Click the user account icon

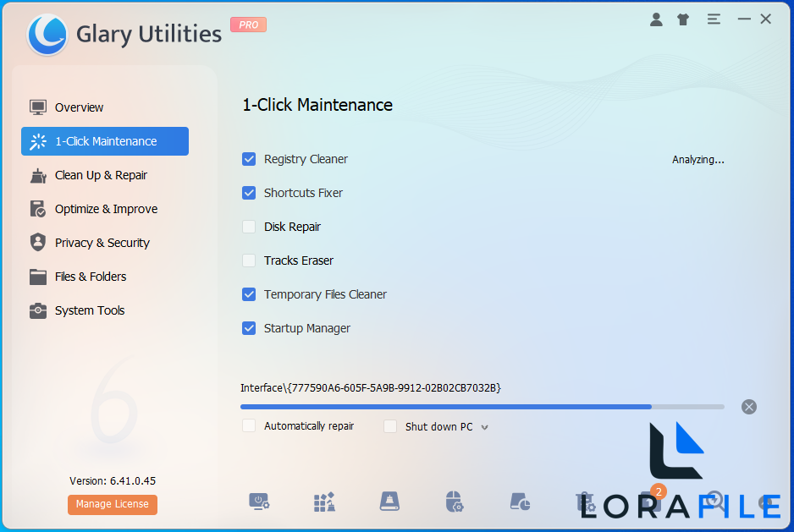(x=656, y=19)
